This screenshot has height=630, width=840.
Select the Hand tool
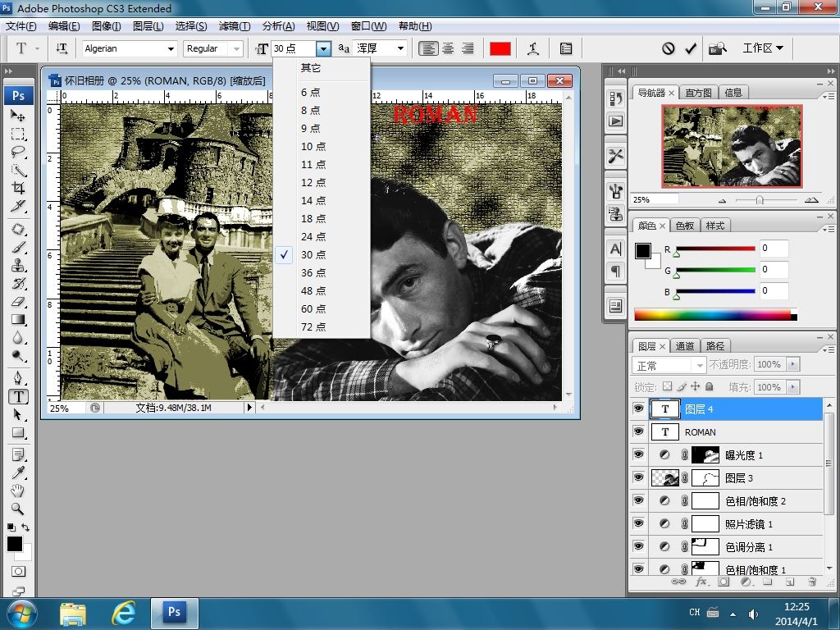[18, 491]
